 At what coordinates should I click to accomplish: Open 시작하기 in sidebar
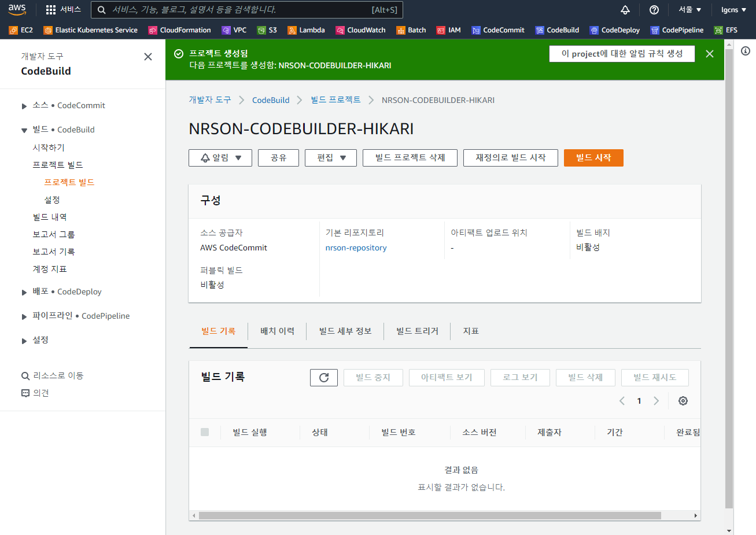tap(49, 147)
